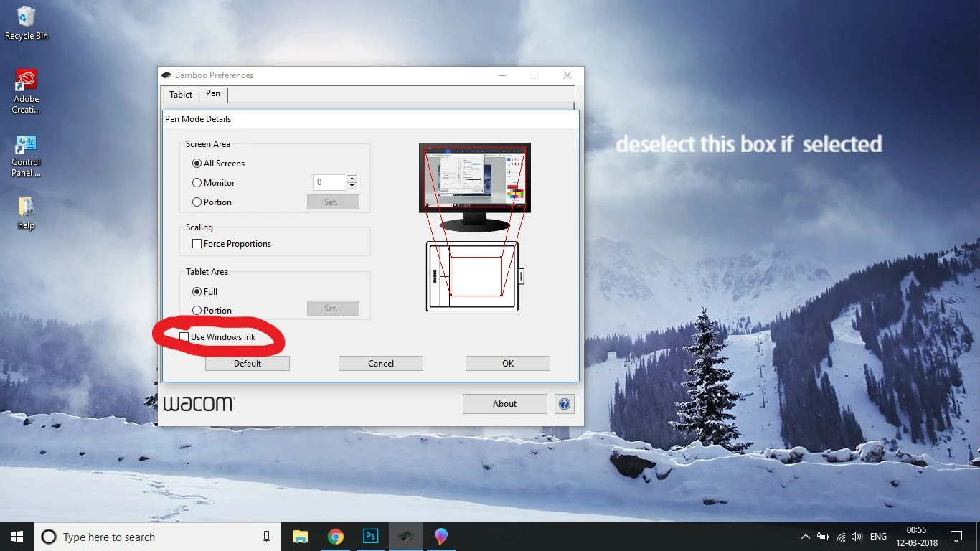Click the Screen Area Set... button
The width and height of the screenshot is (980, 551).
pyautogui.click(x=333, y=202)
